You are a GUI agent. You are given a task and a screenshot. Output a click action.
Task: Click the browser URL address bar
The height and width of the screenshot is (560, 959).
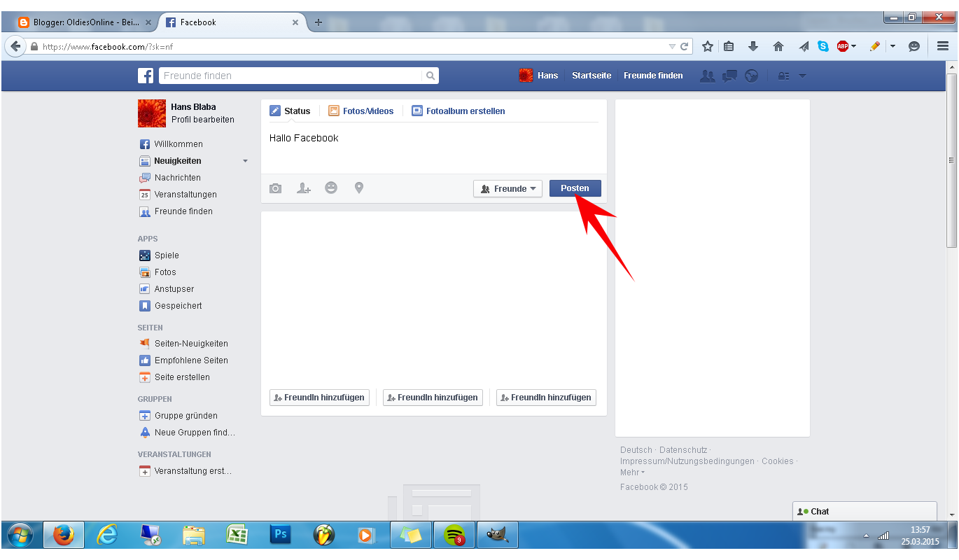pos(350,46)
